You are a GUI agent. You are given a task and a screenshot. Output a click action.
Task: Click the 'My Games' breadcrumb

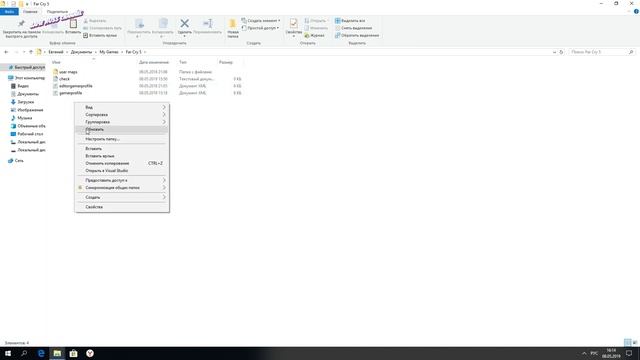(x=109, y=52)
